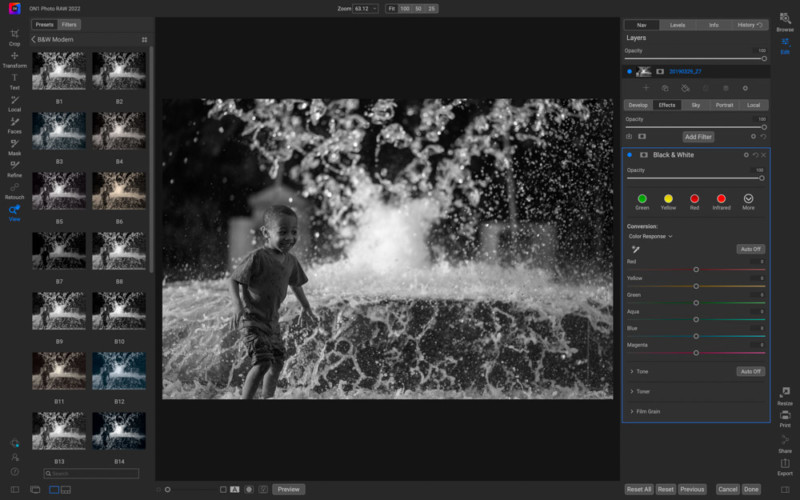
Task: Open the Info pane tab
Action: [713, 25]
